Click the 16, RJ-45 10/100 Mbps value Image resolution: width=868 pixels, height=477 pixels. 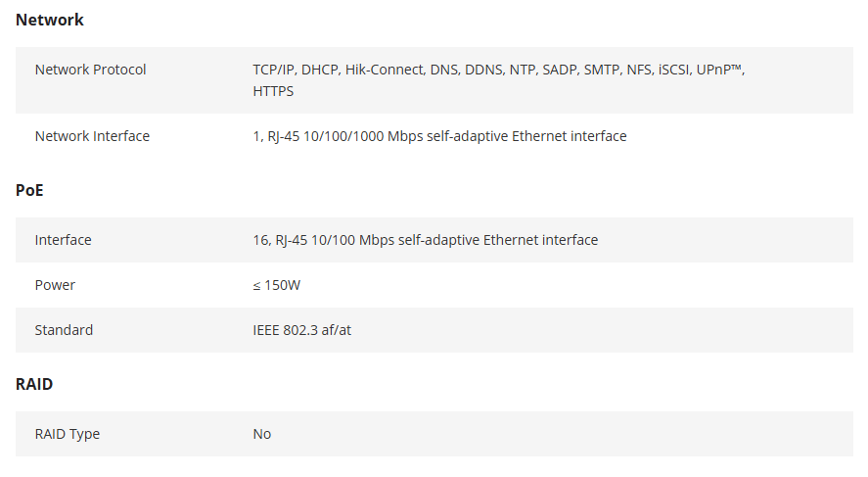click(x=425, y=240)
